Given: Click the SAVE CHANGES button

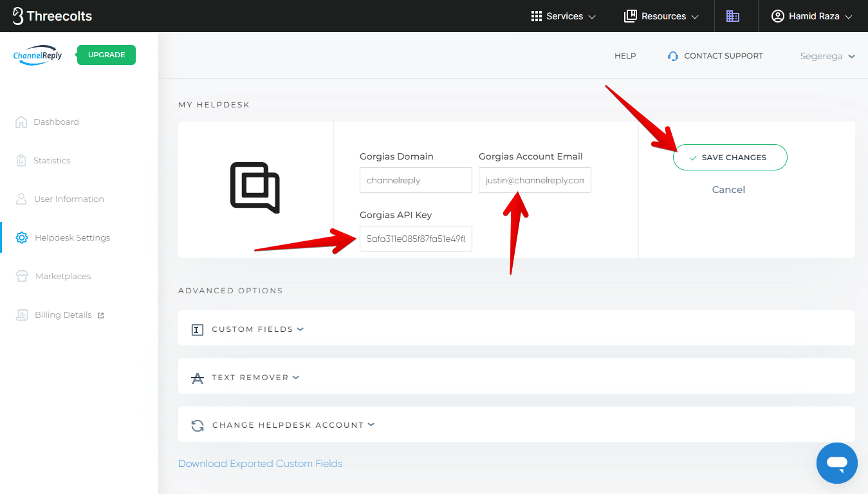Looking at the screenshot, I should point(730,157).
